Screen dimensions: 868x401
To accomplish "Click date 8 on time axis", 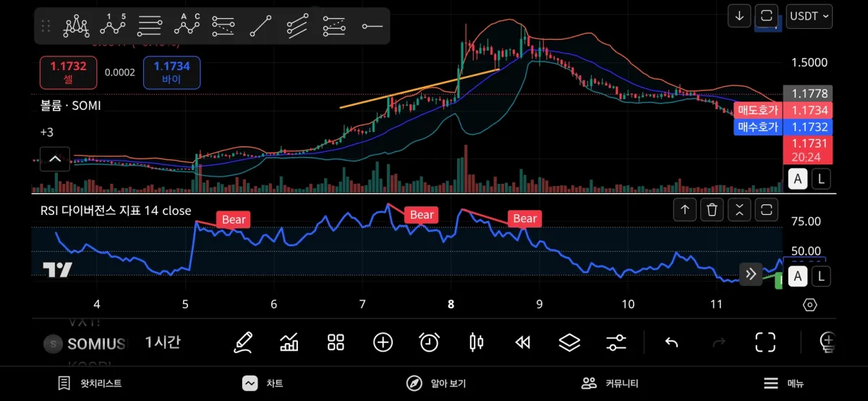I will pyautogui.click(x=451, y=305).
